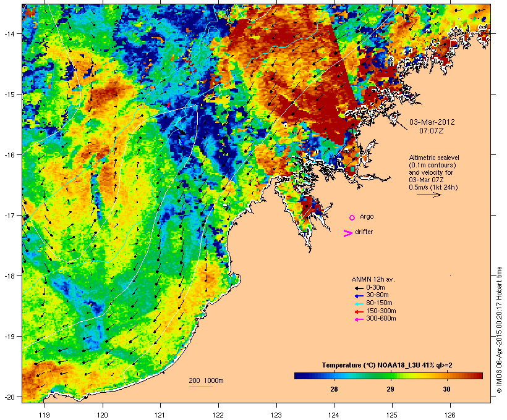The image size is (507, 420).
Task: Click longitude axis label '120'
Action: [x=103, y=415]
